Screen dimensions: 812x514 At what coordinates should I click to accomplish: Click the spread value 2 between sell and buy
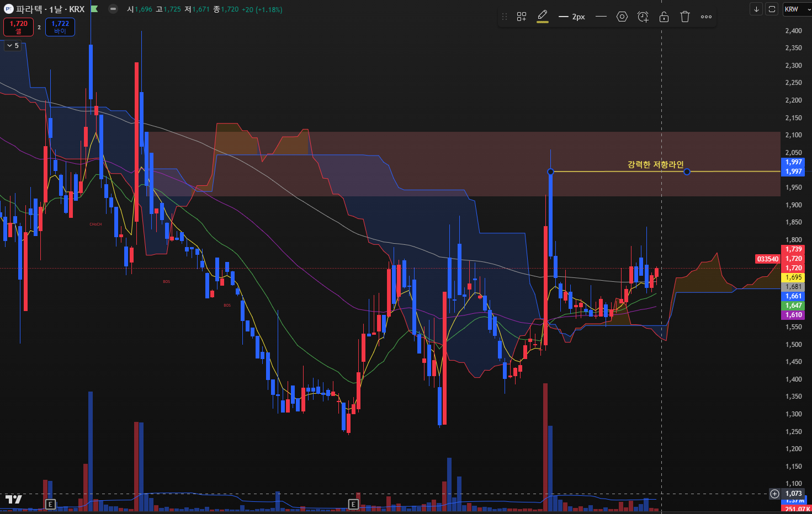pos(39,27)
